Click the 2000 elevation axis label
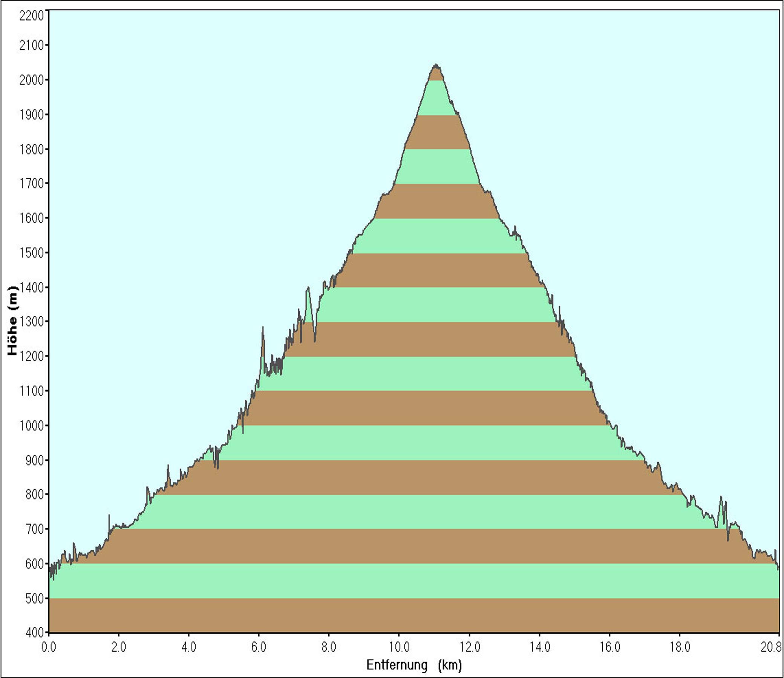784x678 pixels. [x=32, y=80]
